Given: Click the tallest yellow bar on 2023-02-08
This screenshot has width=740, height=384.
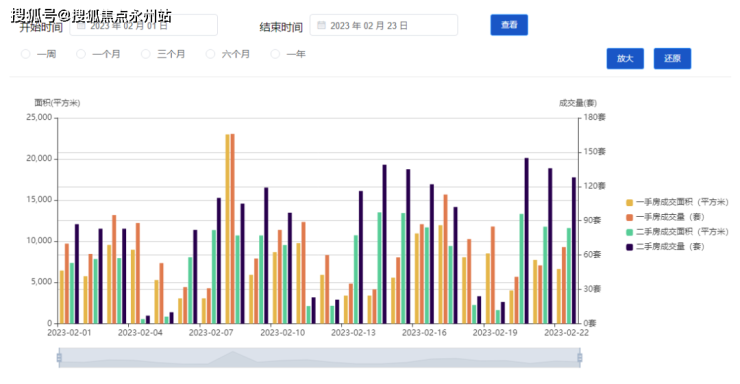Looking at the screenshot, I should [x=227, y=229].
